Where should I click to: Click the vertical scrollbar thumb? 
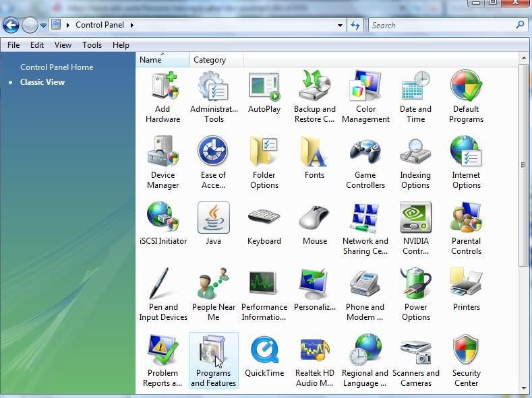[523, 165]
